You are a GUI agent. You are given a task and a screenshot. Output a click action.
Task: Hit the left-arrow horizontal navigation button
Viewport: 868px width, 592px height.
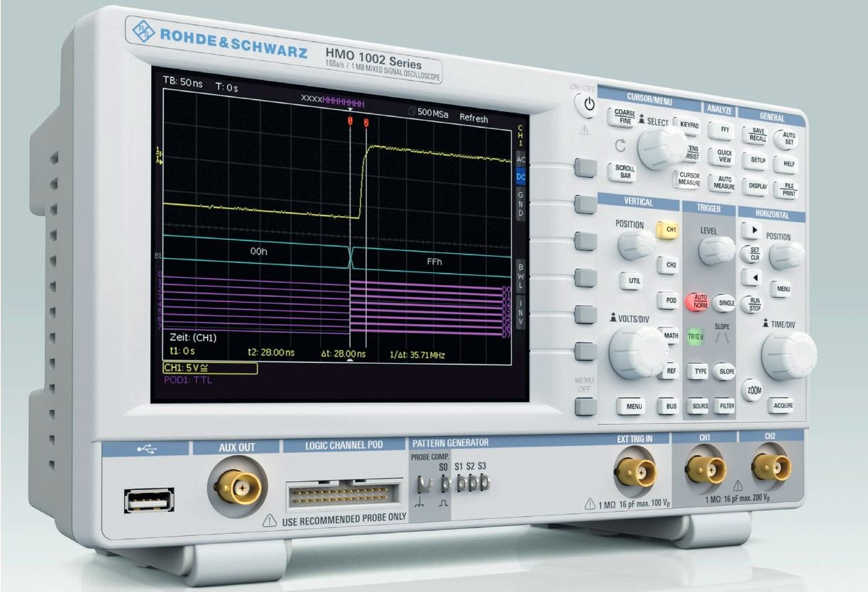click(x=751, y=278)
